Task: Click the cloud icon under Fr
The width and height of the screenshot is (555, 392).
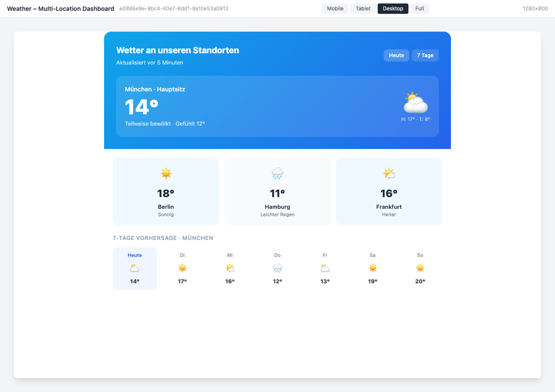Action: coord(325,268)
